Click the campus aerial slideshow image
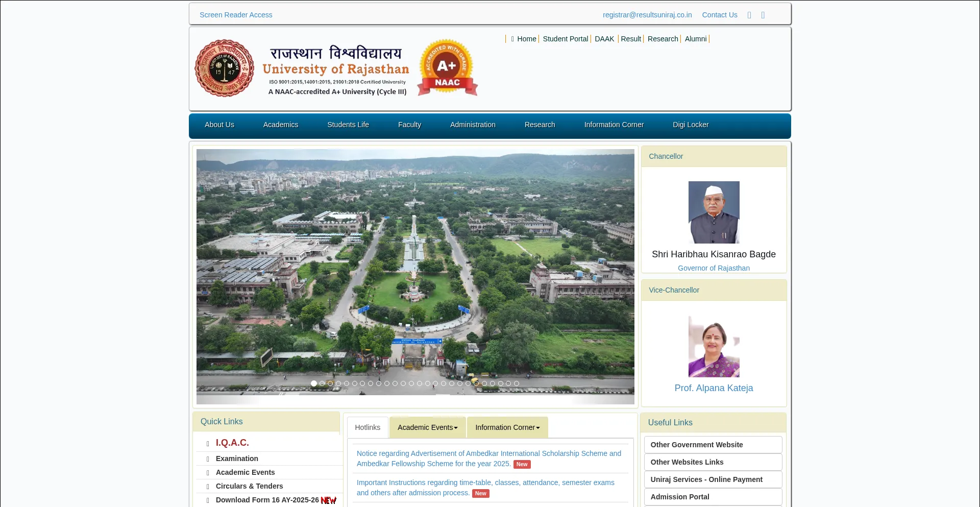The height and width of the screenshot is (507, 980). (x=415, y=276)
